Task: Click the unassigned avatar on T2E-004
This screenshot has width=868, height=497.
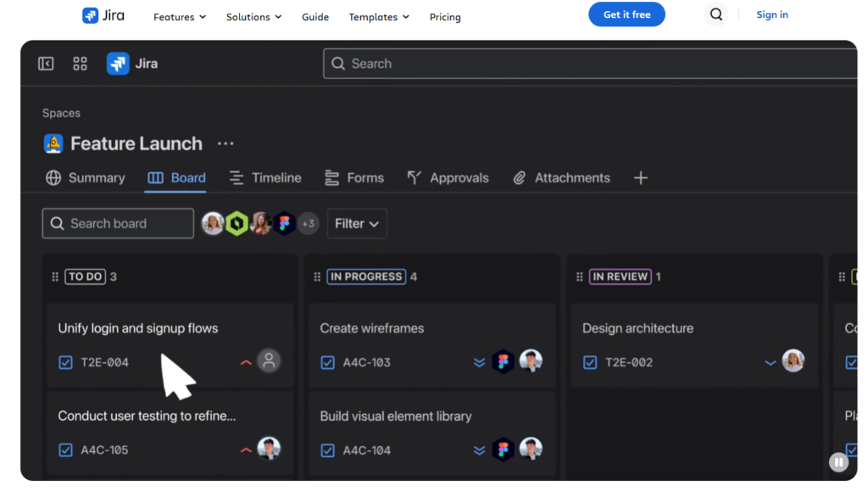Action: [269, 361]
